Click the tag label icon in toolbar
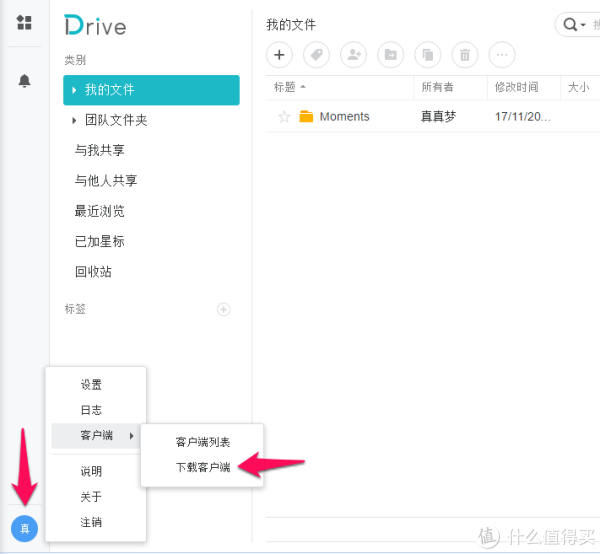 click(316, 55)
